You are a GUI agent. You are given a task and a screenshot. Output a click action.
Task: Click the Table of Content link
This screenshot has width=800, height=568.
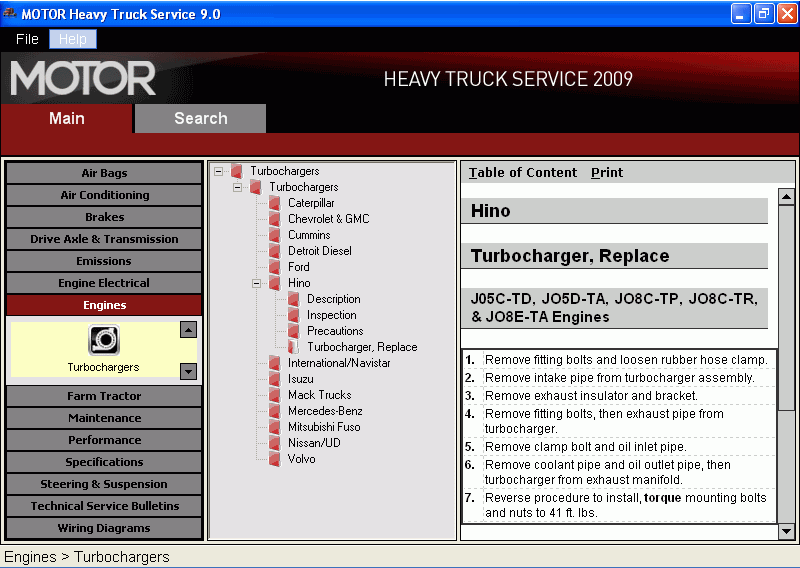click(x=523, y=172)
